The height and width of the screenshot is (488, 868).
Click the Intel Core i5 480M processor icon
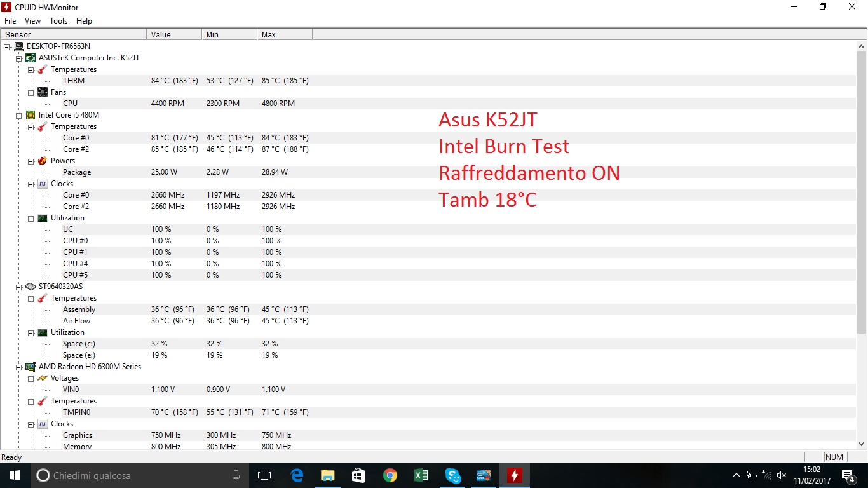(31, 115)
